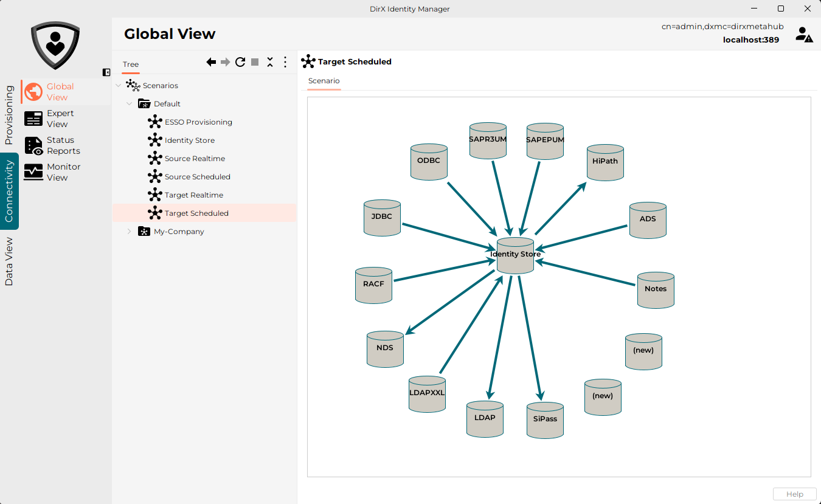The image size is (821, 504).
Task: Select the SAPR3UM database node
Action: (x=488, y=140)
